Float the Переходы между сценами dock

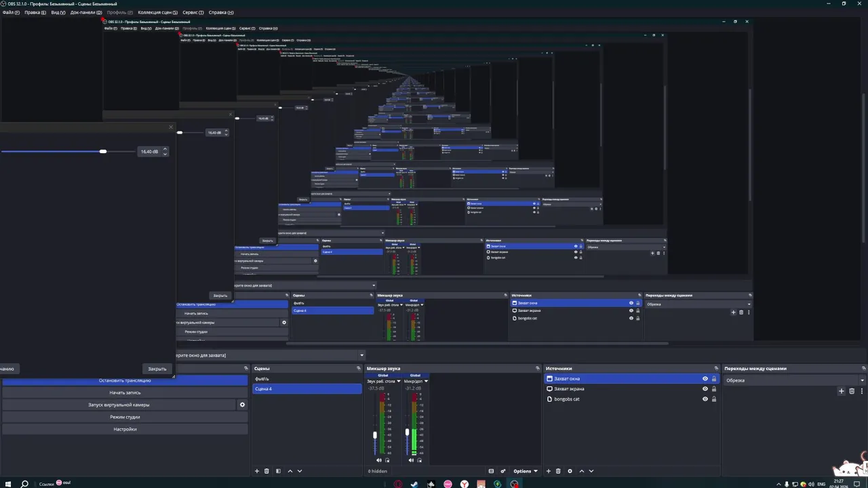tap(863, 369)
